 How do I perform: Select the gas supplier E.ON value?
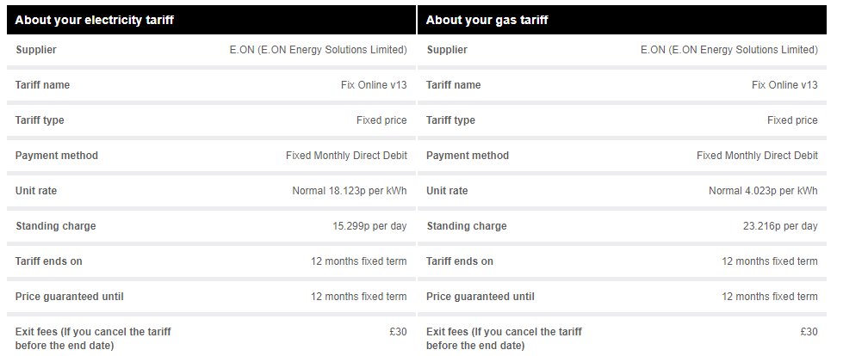pos(728,50)
